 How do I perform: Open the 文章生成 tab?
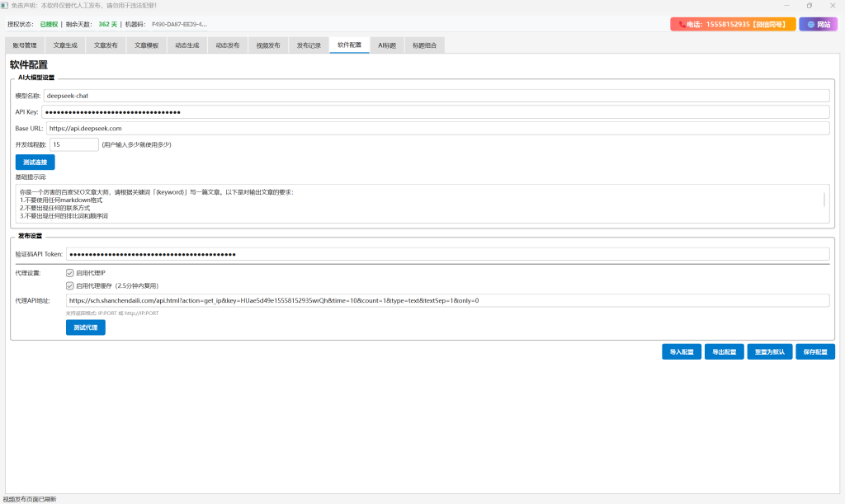click(65, 45)
